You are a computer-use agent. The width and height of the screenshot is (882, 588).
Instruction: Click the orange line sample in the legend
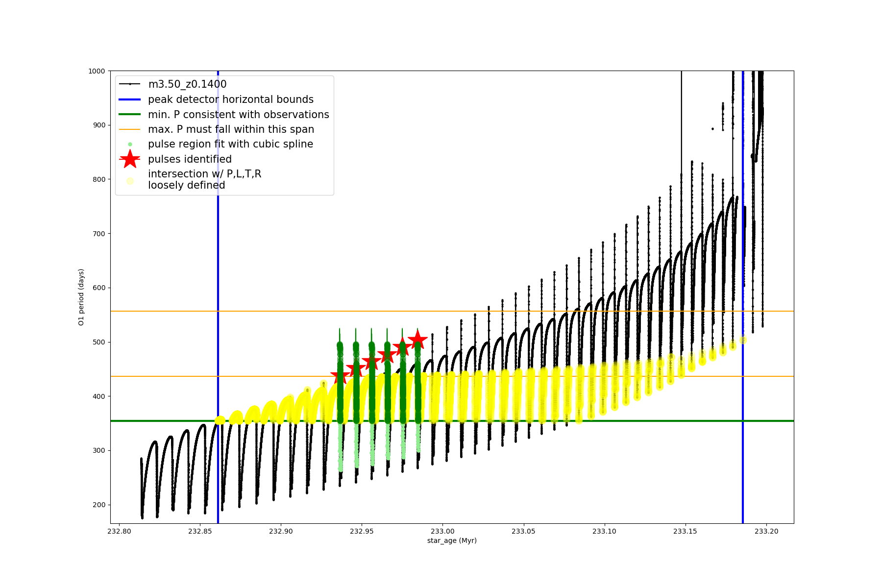point(130,129)
